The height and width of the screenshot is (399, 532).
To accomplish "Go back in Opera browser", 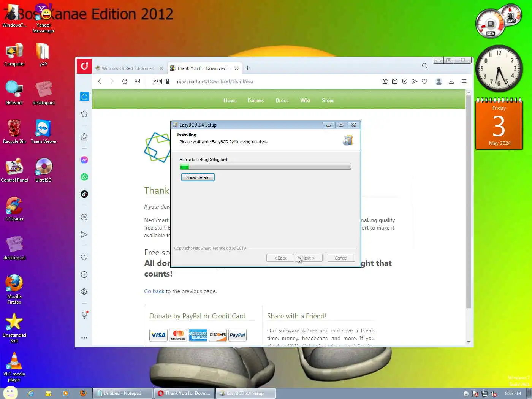I will pos(100,81).
